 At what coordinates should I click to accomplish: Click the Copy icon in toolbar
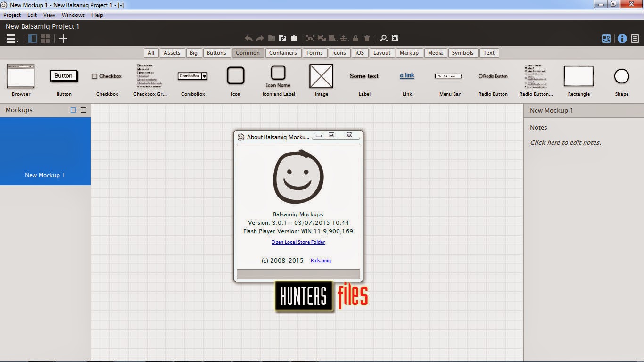click(282, 39)
